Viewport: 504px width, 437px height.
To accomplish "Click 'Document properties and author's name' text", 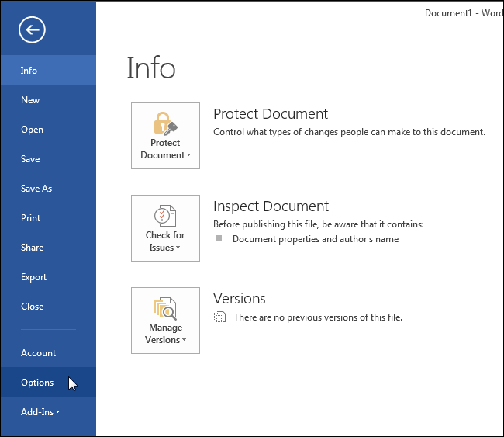I will click(316, 239).
